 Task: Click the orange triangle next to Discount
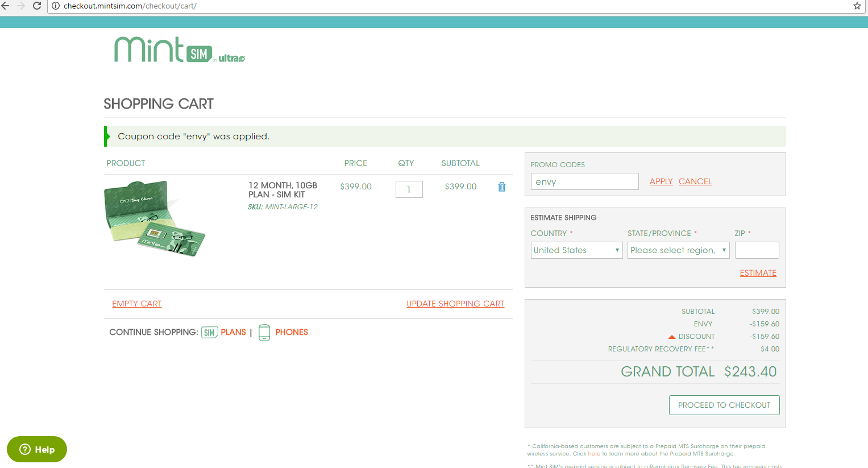click(x=672, y=337)
